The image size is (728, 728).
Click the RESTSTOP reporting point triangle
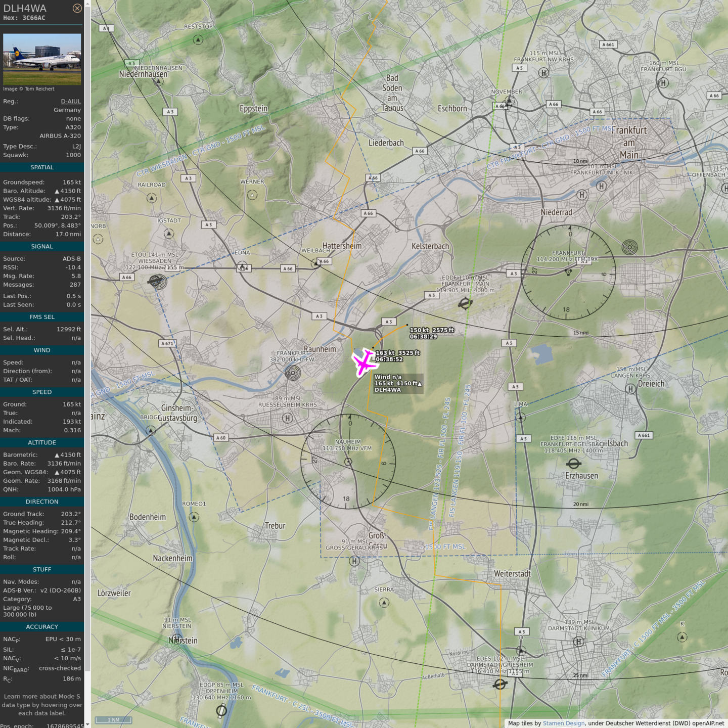click(198, 39)
